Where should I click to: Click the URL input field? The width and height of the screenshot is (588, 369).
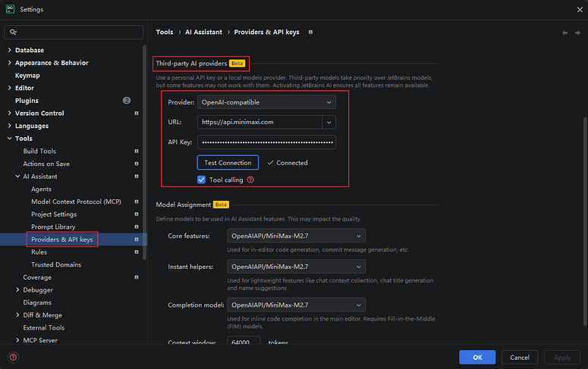pos(260,122)
